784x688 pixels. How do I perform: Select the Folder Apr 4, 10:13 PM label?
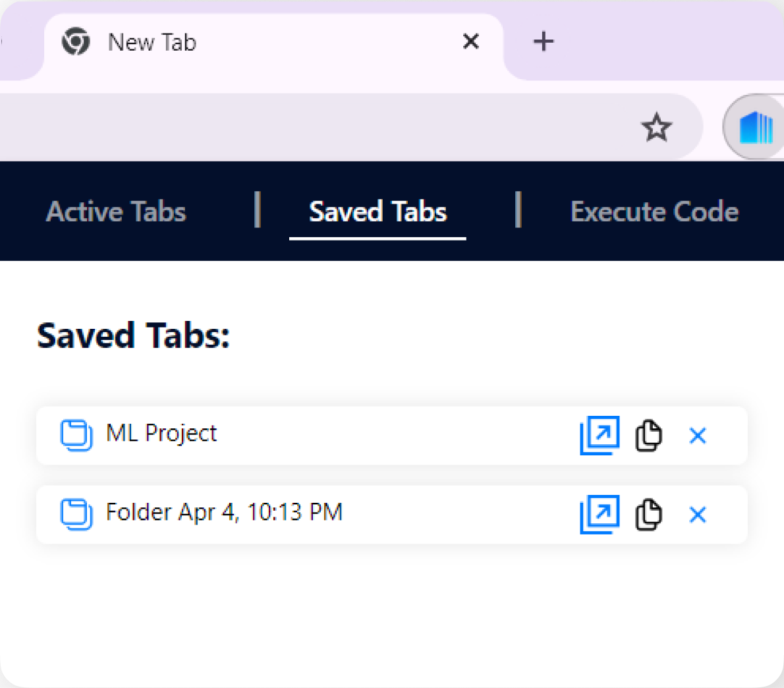(x=224, y=513)
